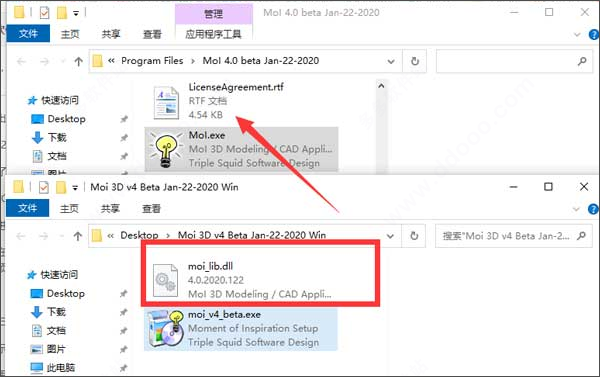Select the LicenseAgreement.rtf document icon
The image size is (600, 377).
click(166, 102)
